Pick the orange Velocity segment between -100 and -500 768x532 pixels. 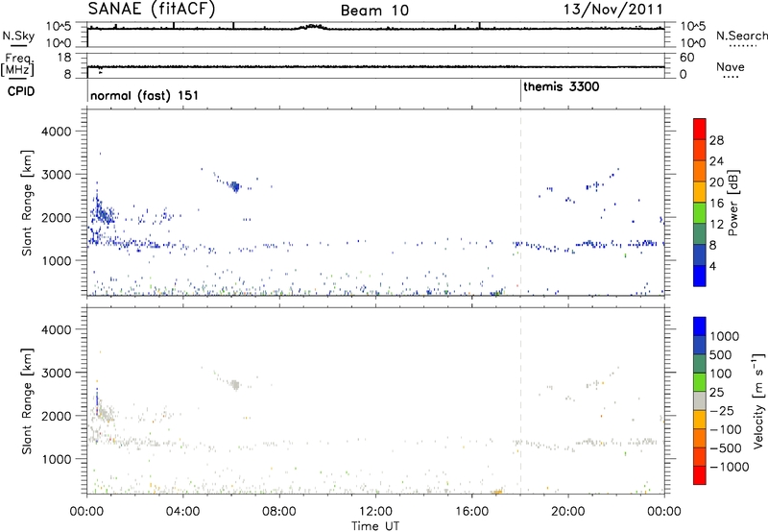700,438
